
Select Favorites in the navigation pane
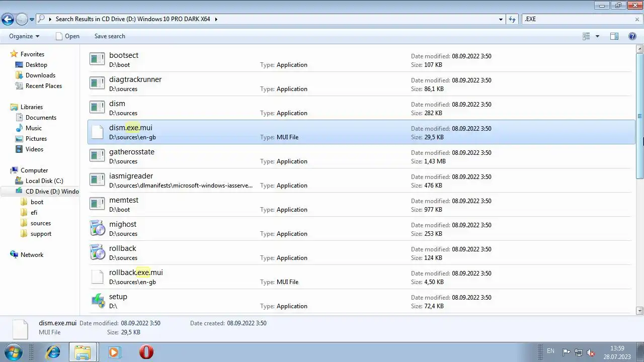click(x=32, y=54)
